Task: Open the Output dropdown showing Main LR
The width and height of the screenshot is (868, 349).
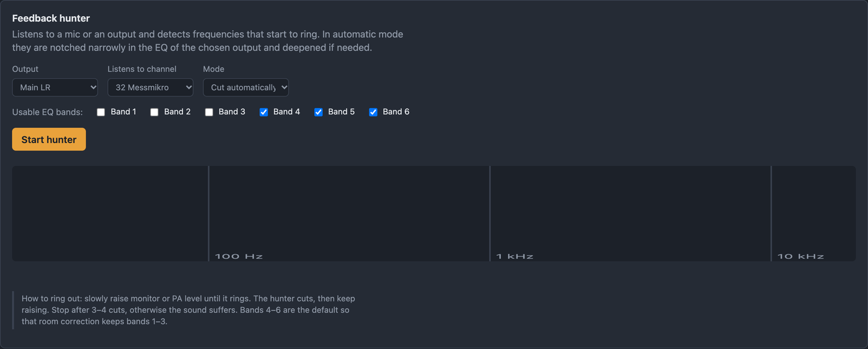Action: coord(55,87)
